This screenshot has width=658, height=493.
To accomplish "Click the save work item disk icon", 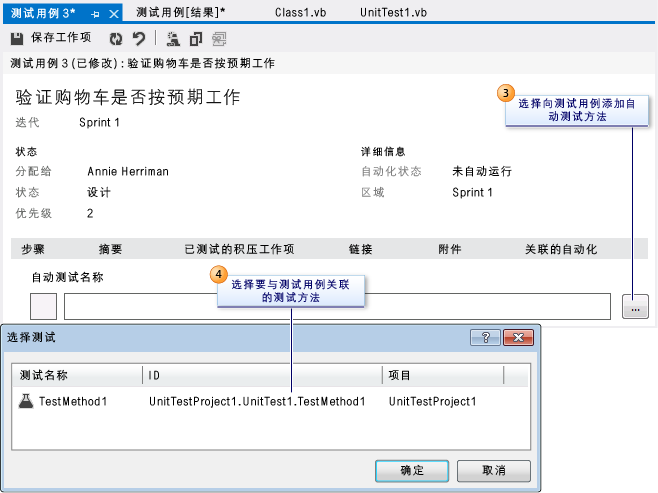I will (x=17, y=39).
